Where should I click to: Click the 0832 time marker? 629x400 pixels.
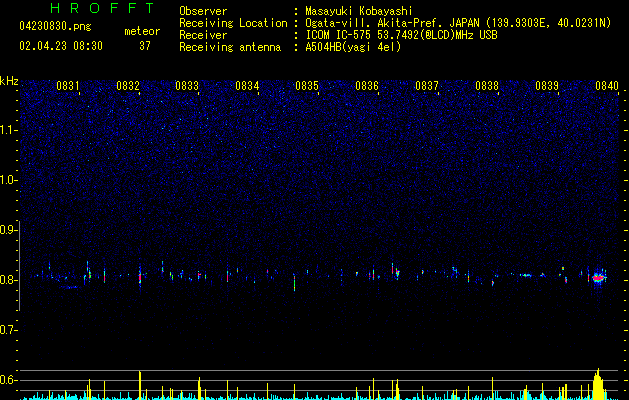[128, 86]
